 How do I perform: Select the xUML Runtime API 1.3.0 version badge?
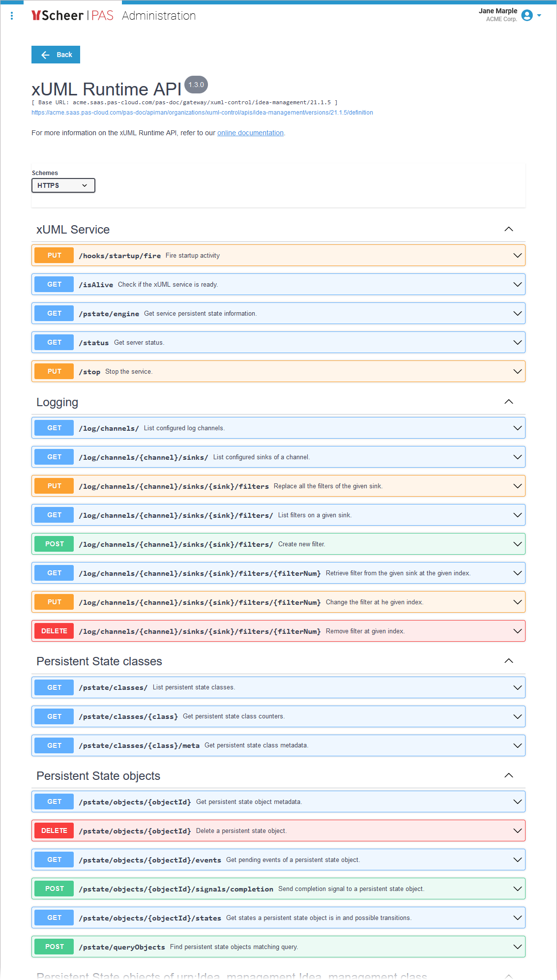pyautogui.click(x=196, y=85)
